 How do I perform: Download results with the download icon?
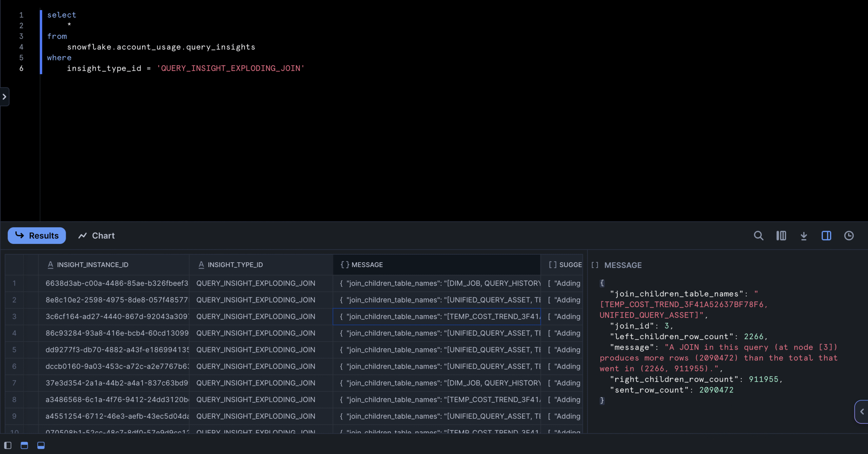[804, 235]
